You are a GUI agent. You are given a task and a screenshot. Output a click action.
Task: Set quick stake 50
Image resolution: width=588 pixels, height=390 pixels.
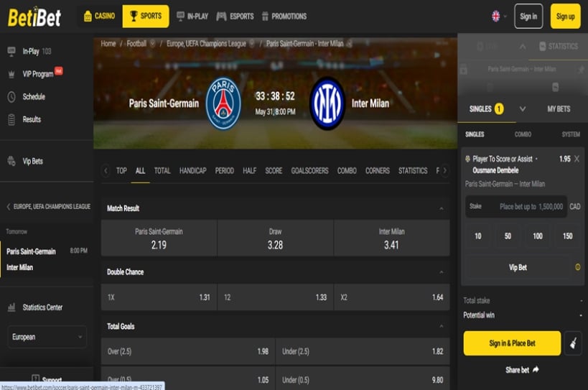click(508, 236)
